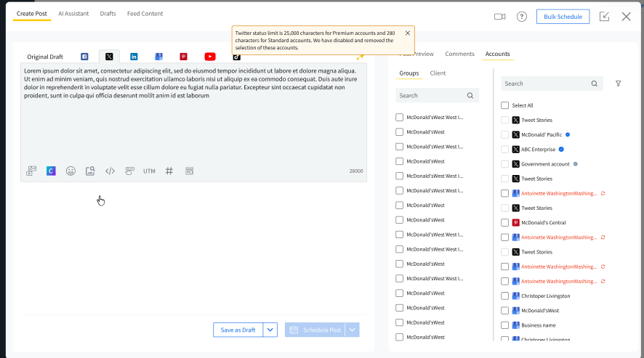Screen dimensions: 644x358
Task: Tick the McDonald's Central Pinterest account checkbox
Action: [504, 223]
